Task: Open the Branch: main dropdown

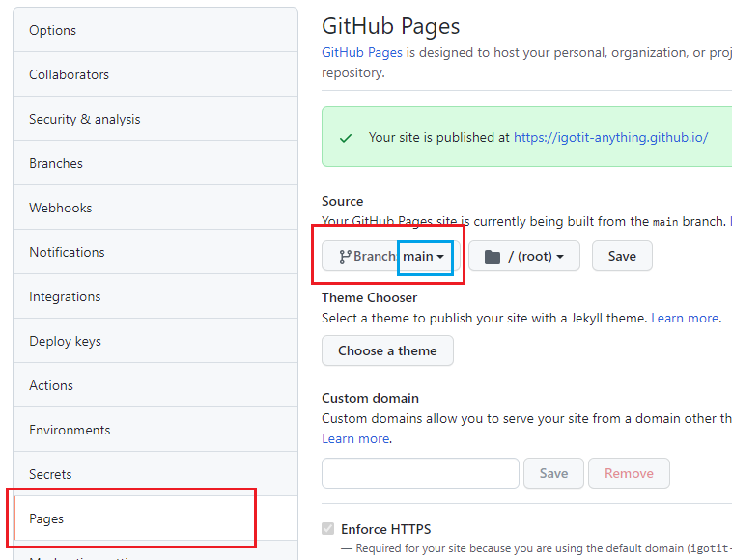Action: (x=391, y=256)
